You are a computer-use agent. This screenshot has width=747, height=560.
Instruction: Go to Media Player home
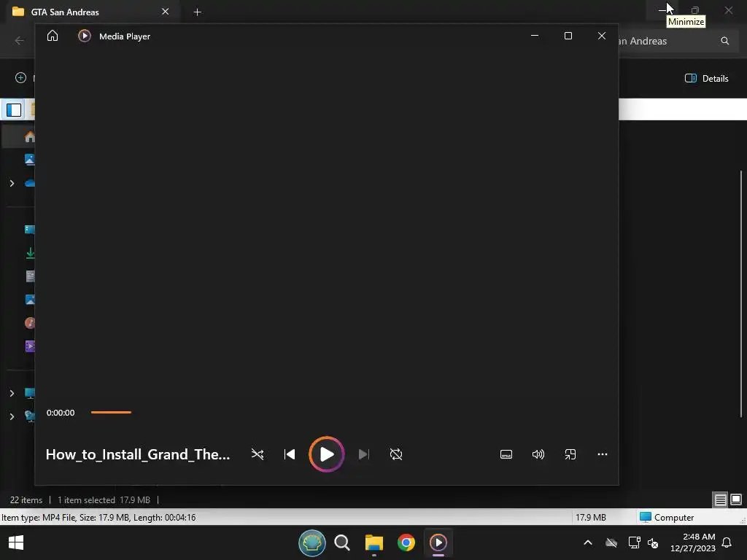pyautogui.click(x=53, y=36)
